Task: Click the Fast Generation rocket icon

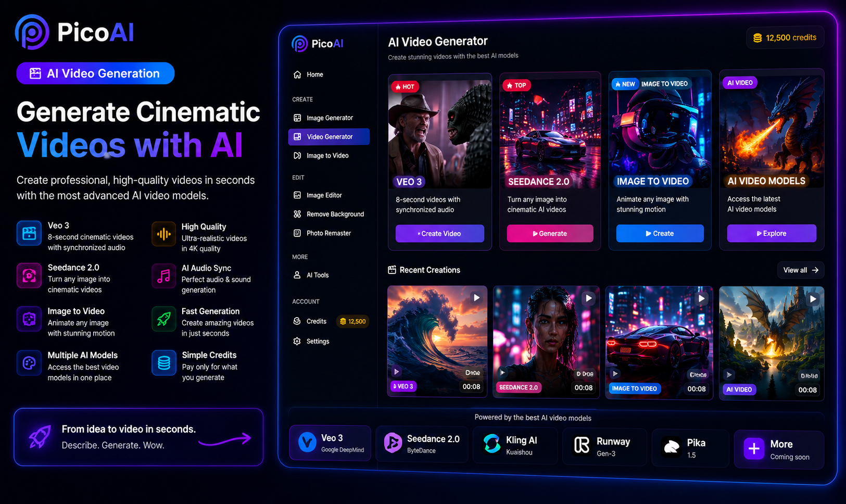Action: click(x=163, y=319)
